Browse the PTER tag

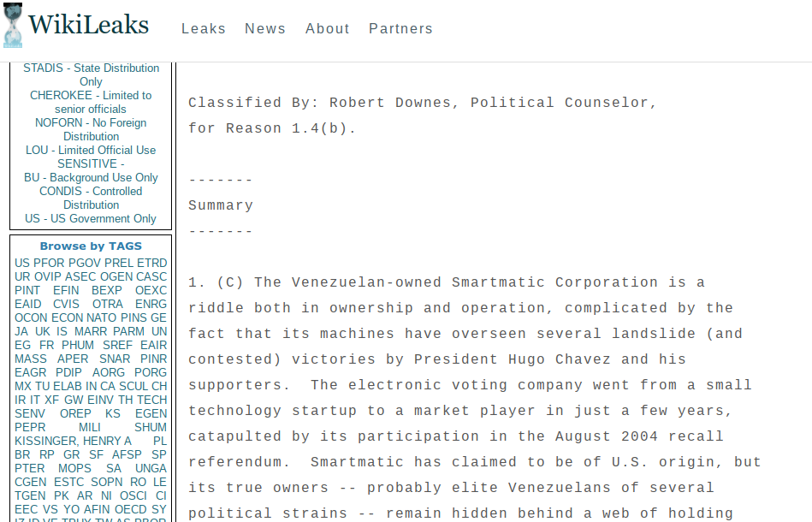(29, 468)
